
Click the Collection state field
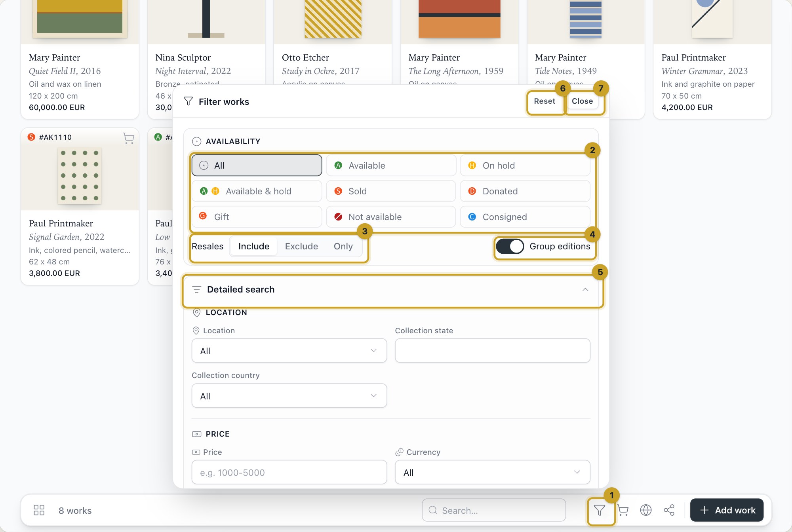[492, 351]
